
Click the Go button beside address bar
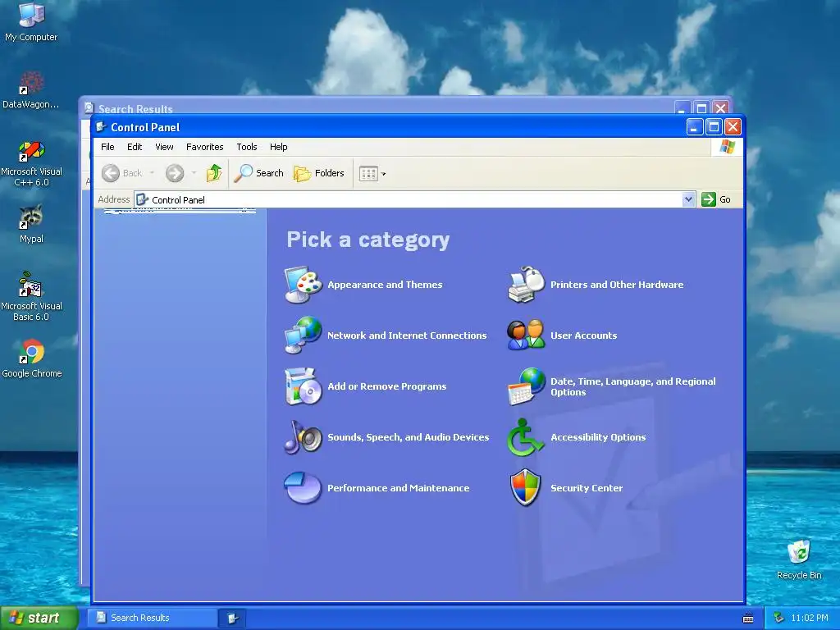coord(717,199)
